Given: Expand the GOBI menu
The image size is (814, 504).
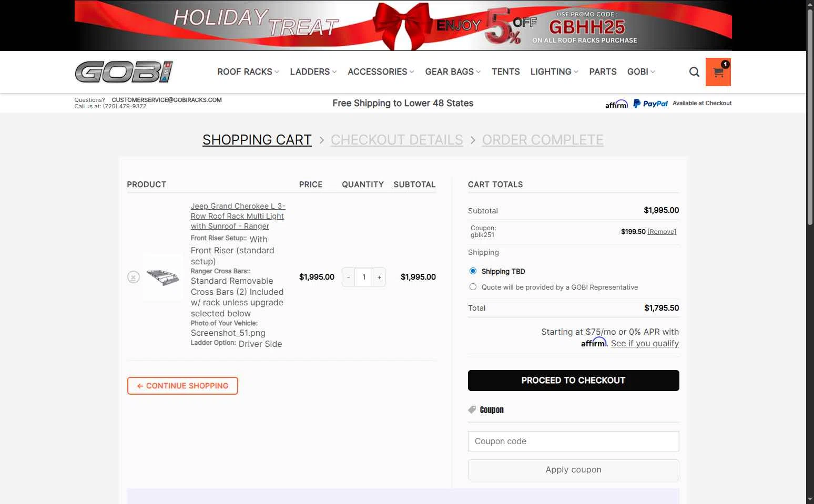Looking at the screenshot, I should 641,72.
